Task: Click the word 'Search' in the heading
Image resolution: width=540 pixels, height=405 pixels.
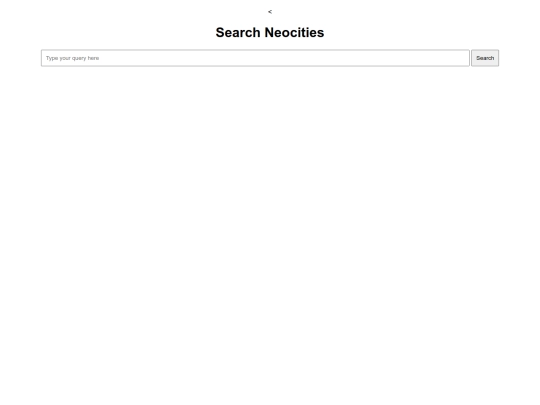Action: coord(238,32)
